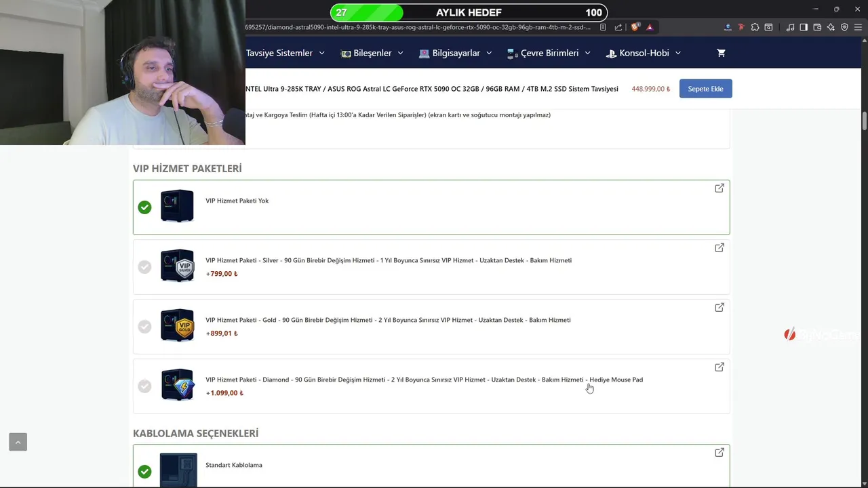Click the Brave Rewards triangle icon

[x=650, y=27]
